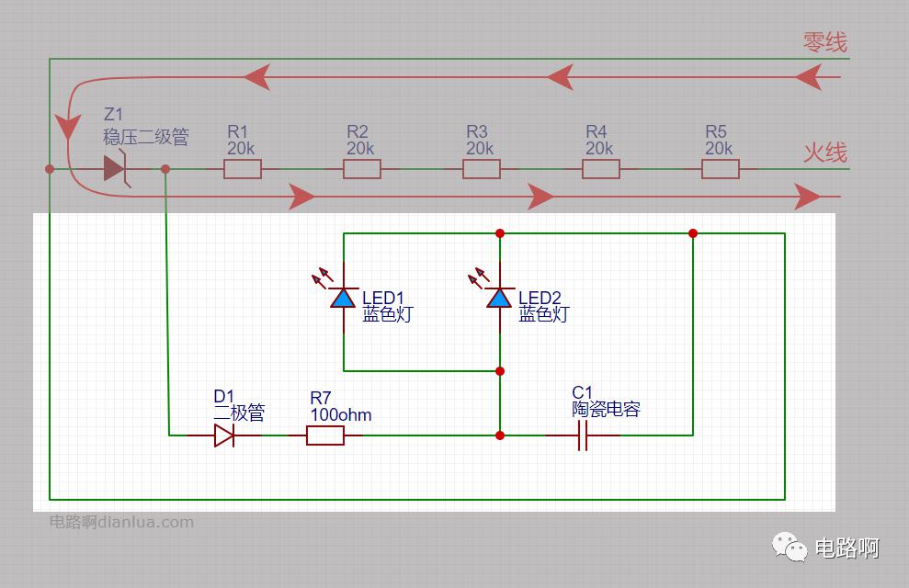Click the '100ohm' value text
909x588 pixels.
click(341, 414)
